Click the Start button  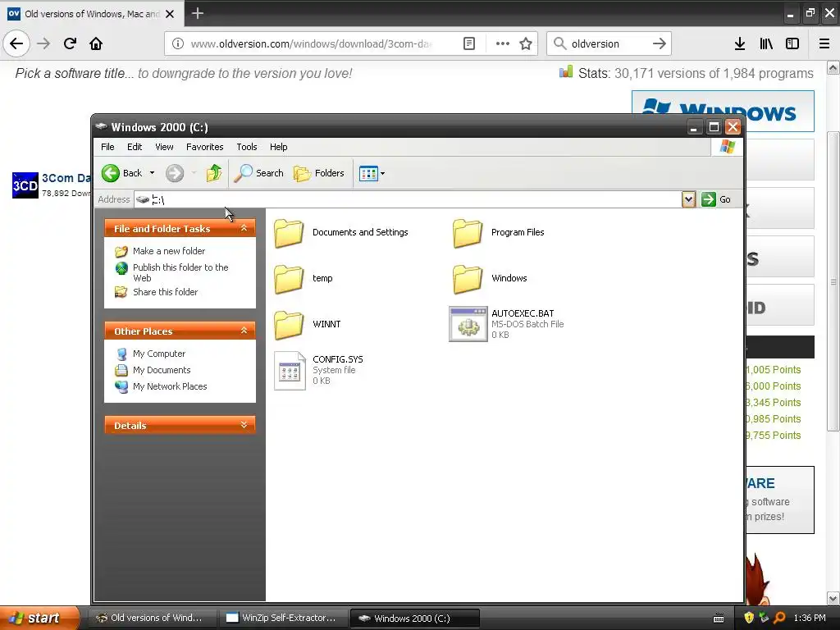pos(39,618)
